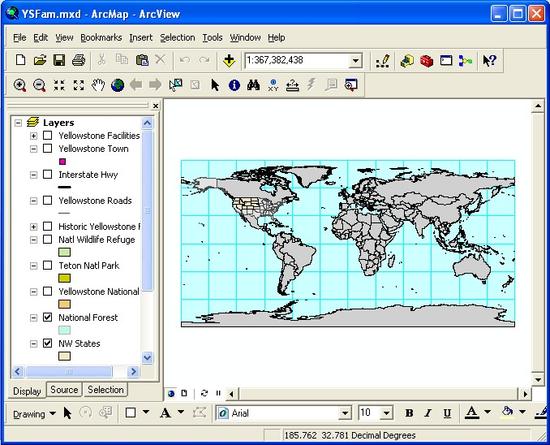Turn on Teton Natl Park layer
550x445 pixels.
[x=47, y=265]
